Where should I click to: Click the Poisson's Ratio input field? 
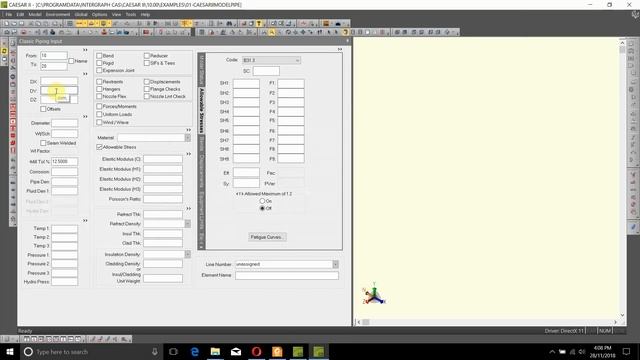click(162, 199)
